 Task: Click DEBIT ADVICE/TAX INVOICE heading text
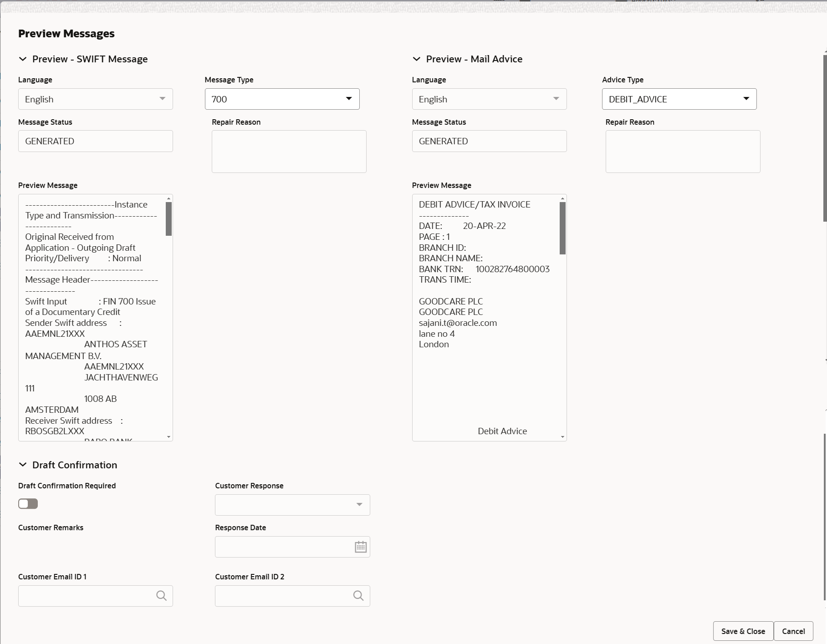[x=475, y=204]
